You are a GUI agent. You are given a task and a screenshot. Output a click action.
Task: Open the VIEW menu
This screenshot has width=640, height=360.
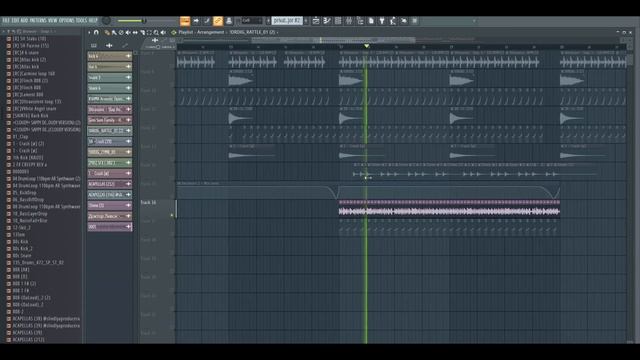(x=53, y=20)
